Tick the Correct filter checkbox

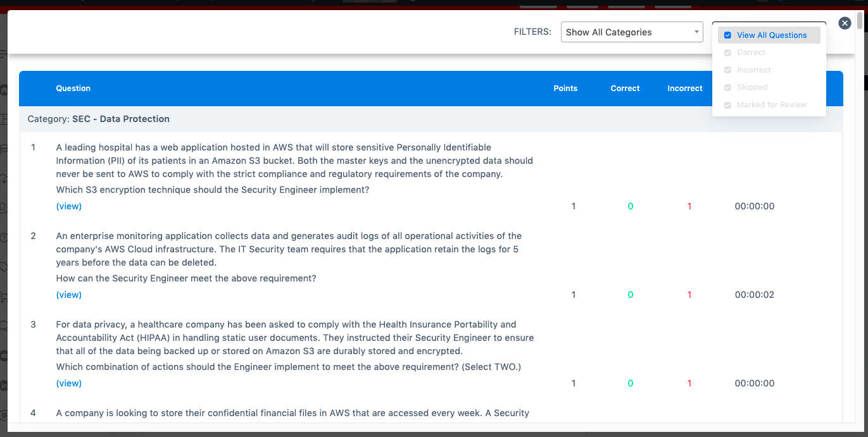[x=727, y=52]
